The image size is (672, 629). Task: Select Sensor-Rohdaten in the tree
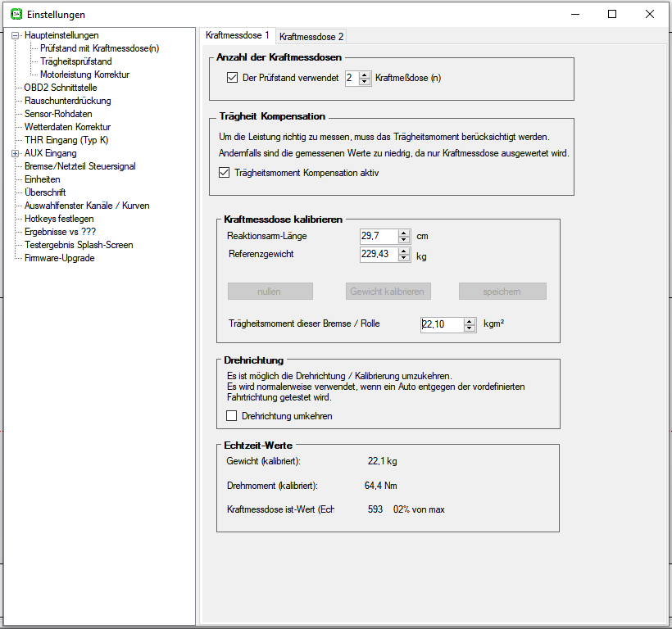[x=58, y=114]
